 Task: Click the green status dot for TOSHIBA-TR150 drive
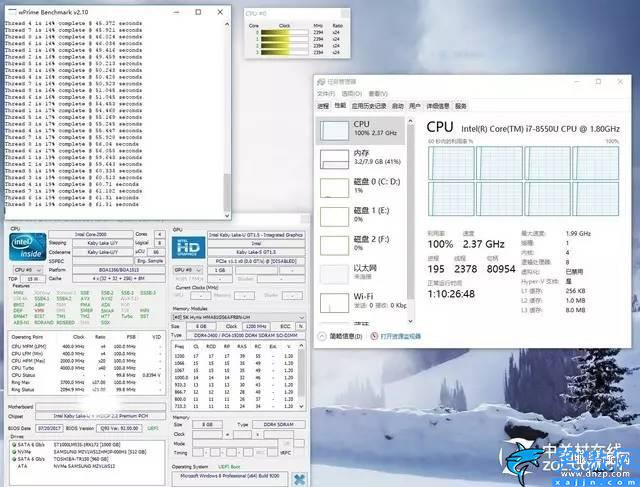click(14, 459)
